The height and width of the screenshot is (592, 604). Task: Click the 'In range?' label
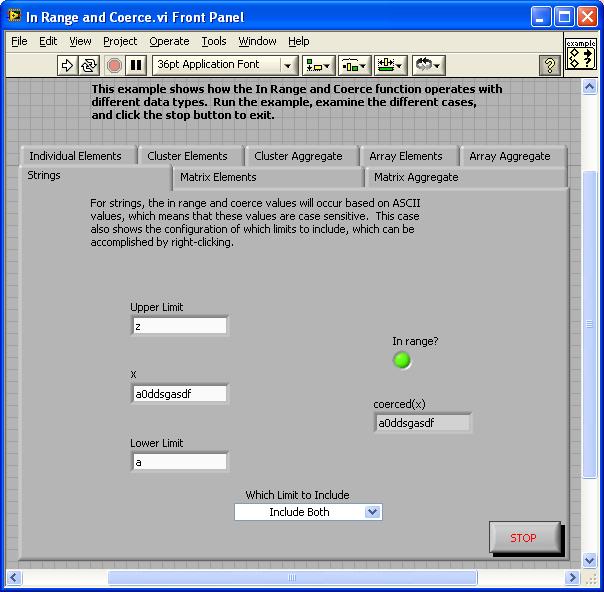pos(415,341)
